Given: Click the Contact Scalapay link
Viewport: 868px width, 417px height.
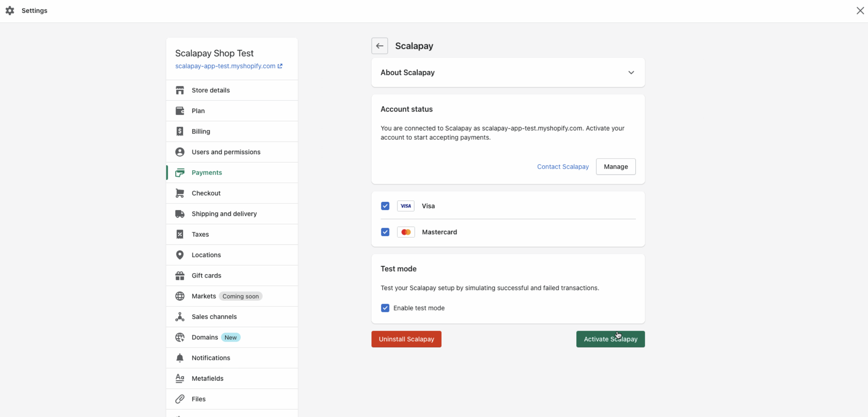Looking at the screenshot, I should pos(563,167).
